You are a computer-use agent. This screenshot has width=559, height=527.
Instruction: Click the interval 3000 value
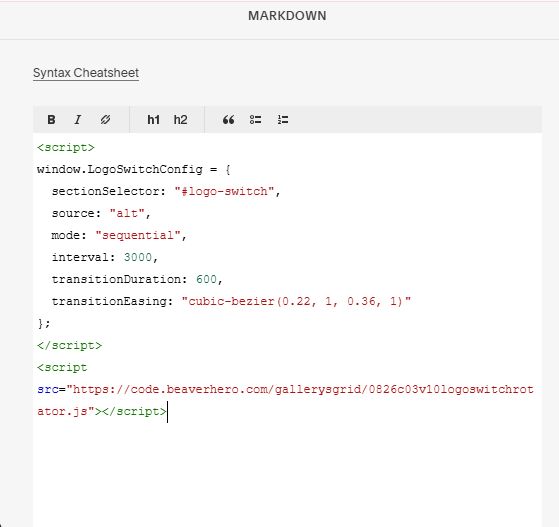click(x=138, y=257)
